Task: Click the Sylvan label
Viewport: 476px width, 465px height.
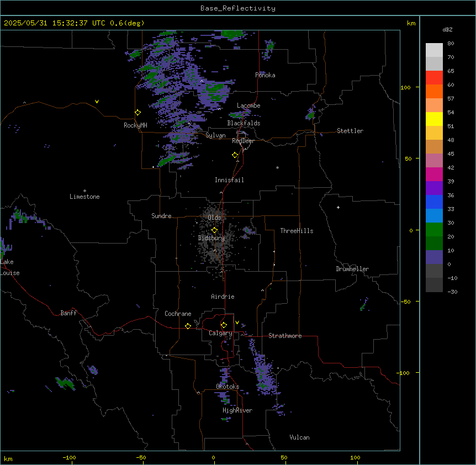Action: coord(215,135)
